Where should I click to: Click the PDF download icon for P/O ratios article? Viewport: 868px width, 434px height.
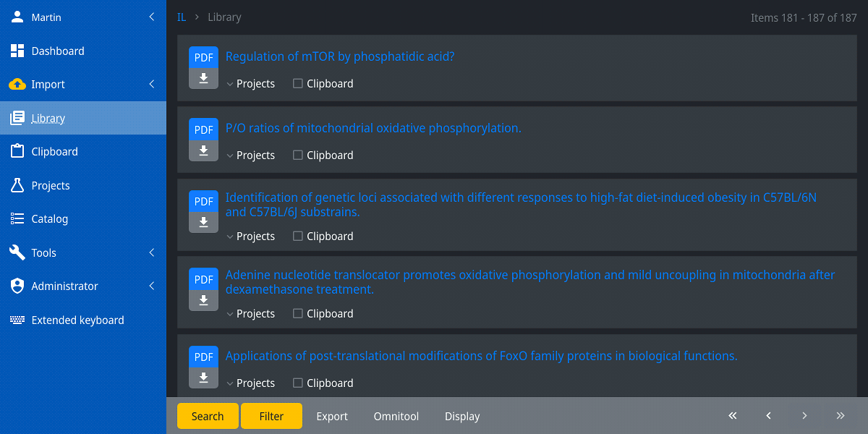(203, 150)
